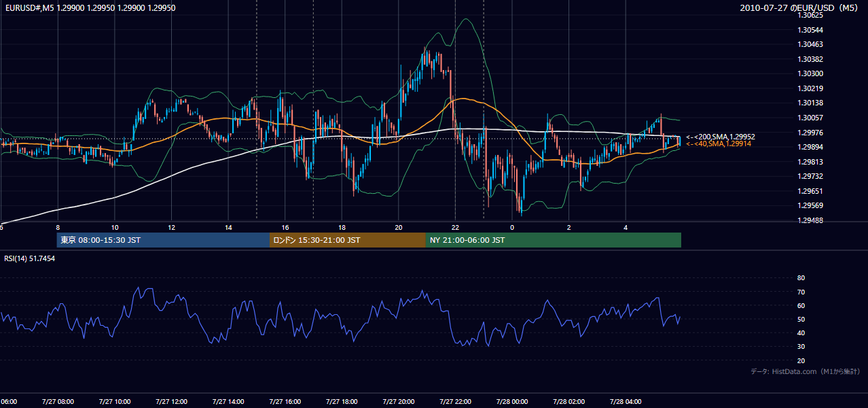Screen dimensions: 868x408
Task: Click price axis label 1.30219
Action: [810, 88]
